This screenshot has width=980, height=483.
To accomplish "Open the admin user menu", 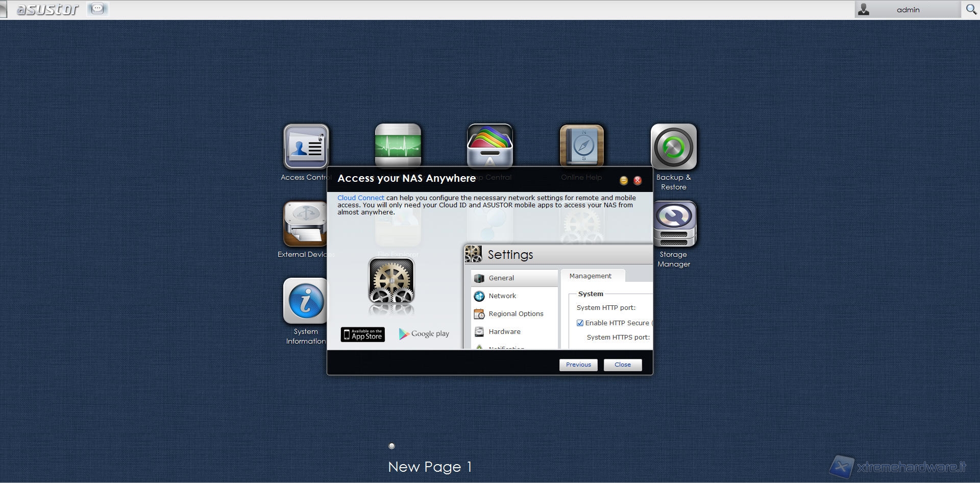I will (x=907, y=9).
